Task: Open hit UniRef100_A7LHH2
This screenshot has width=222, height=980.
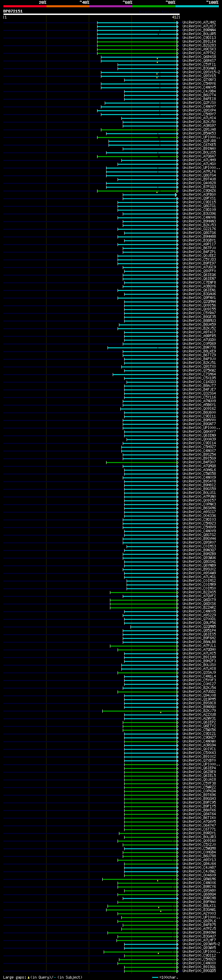Action: click(x=199, y=23)
